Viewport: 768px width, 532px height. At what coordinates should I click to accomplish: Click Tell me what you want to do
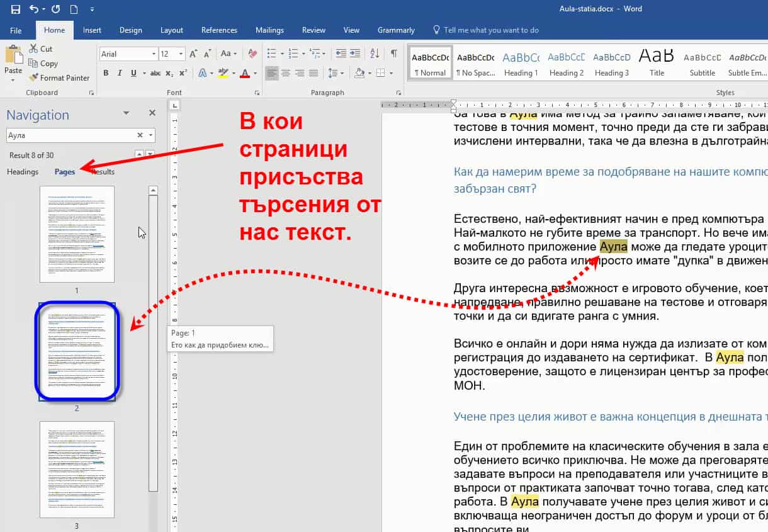(486, 30)
